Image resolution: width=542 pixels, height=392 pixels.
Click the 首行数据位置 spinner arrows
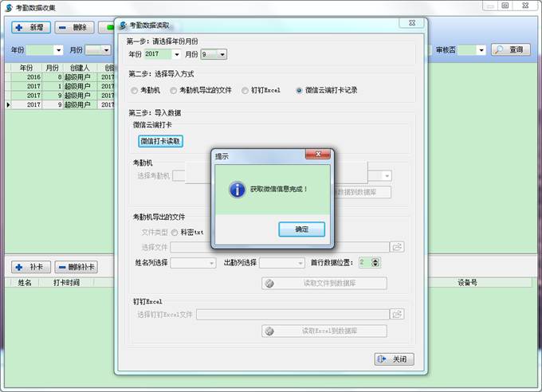pyautogui.click(x=375, y=262)
